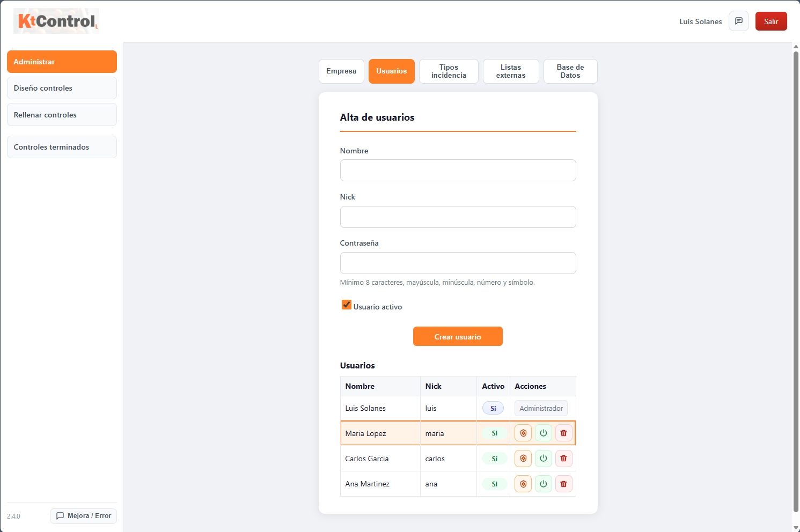
Task: Log out with the Salir button
Action: click(771, 21)
